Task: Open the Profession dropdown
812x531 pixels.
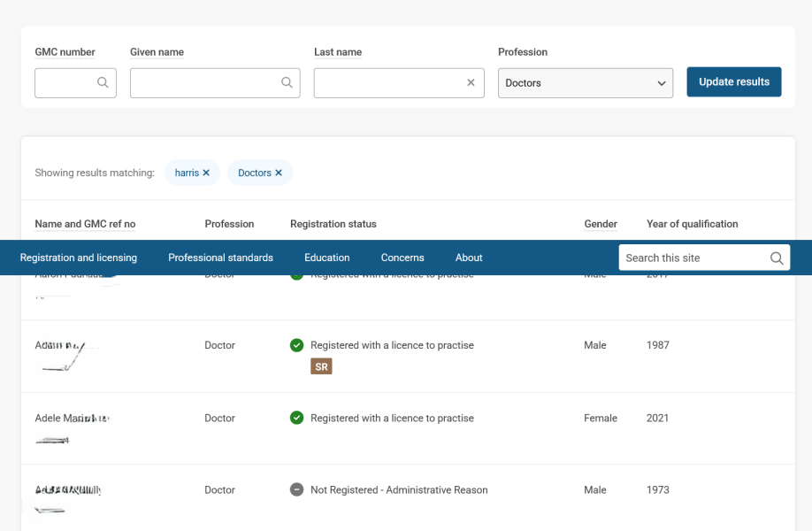Action: pyautogui.click(x=585, y=82)
